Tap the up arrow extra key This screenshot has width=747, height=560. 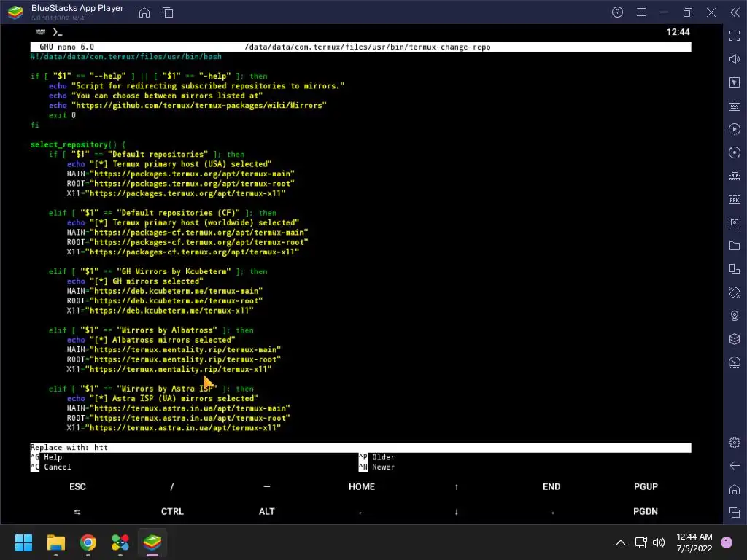click(456, 486)
